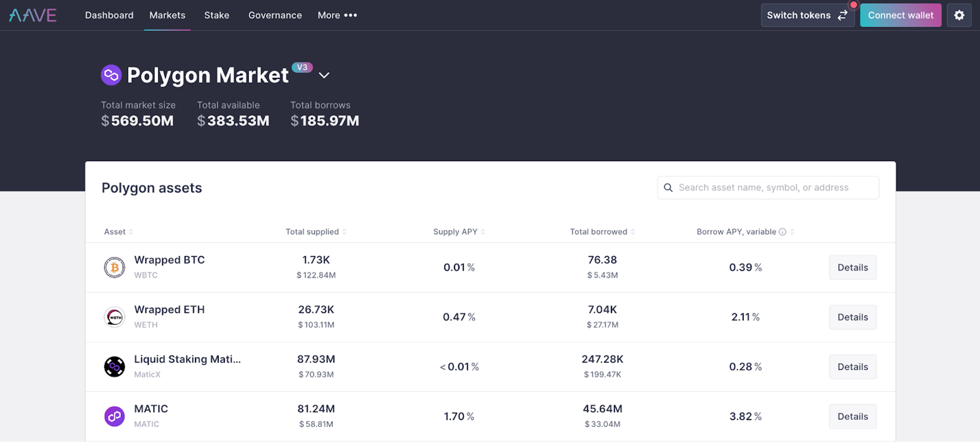The height and width of the screenshot is (442, 980).
Task: Click MaticX total borrowed 247.28K
Action: [602, 359]
